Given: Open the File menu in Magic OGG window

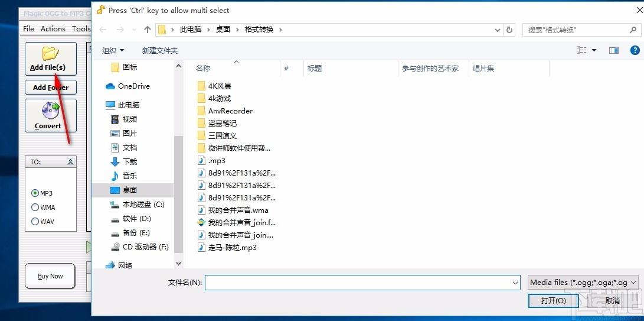Looking at the screenshot, I should click(29, 29).
